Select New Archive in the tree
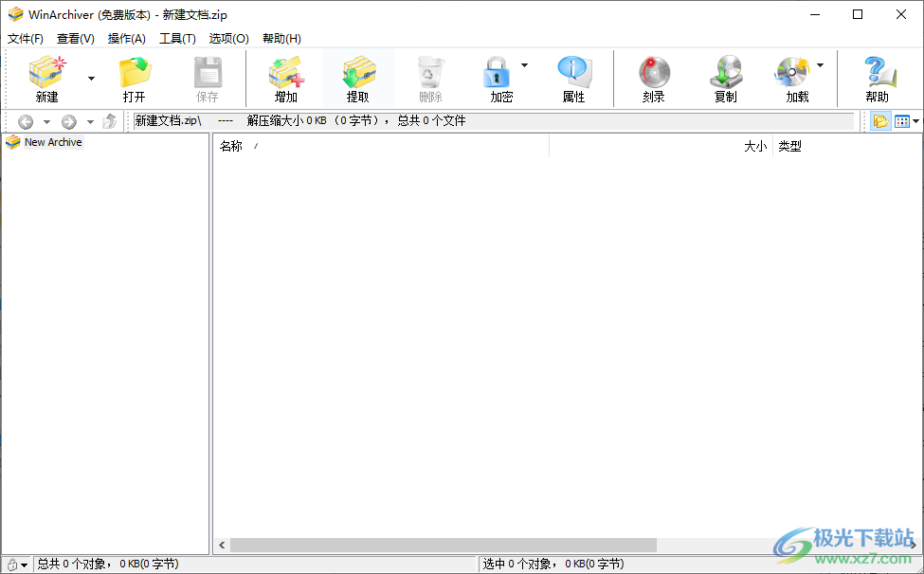The height and width of the screenshot is (574, 924). tap(53, 142)
